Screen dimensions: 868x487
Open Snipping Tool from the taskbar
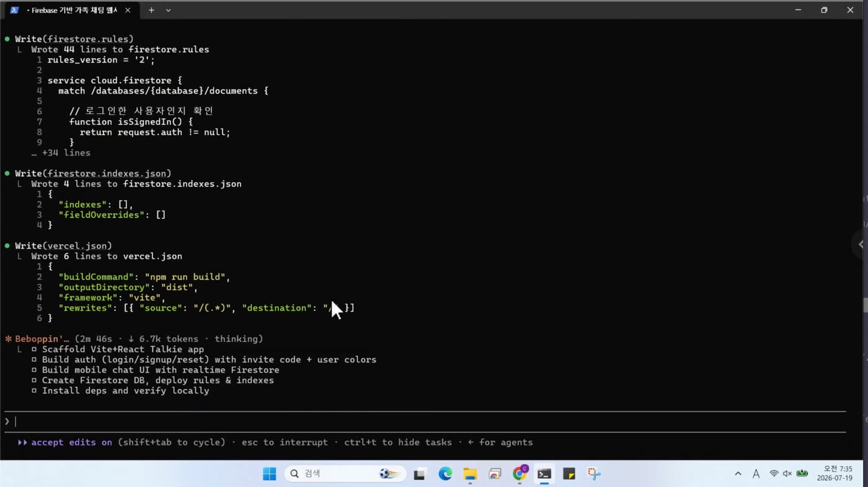[594, 474]
